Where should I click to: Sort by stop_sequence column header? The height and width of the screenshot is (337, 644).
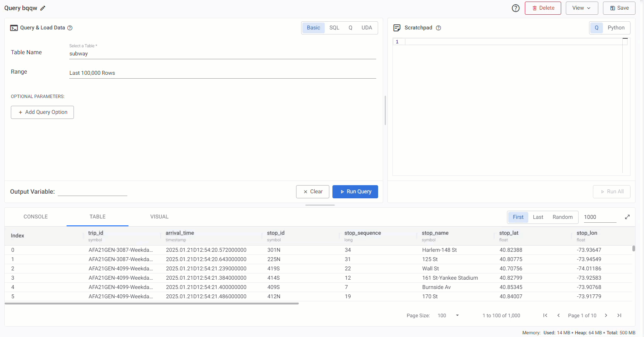(363, 233)
